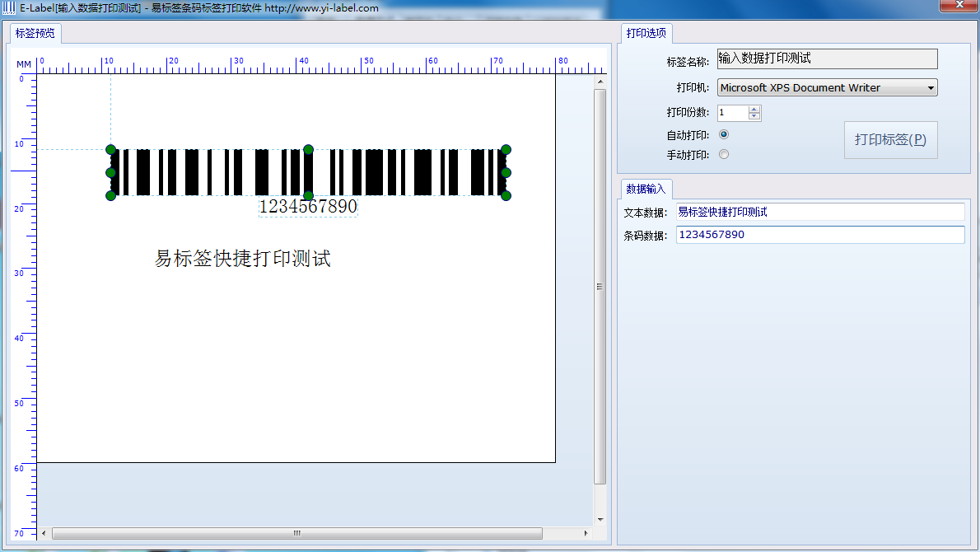Click the barcode number text 1234567890
Viewport: 980px width, 552px height.
308,206
